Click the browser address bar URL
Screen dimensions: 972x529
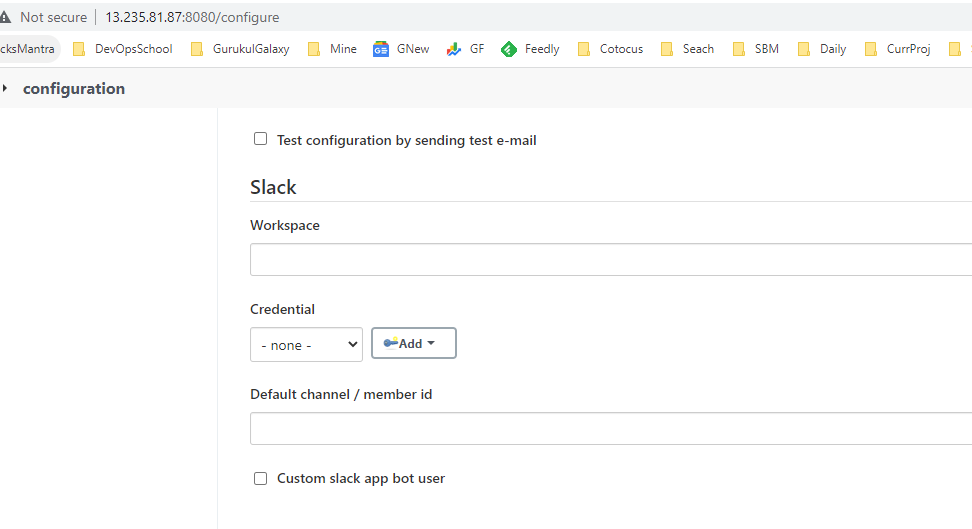(x=192, y=17)
